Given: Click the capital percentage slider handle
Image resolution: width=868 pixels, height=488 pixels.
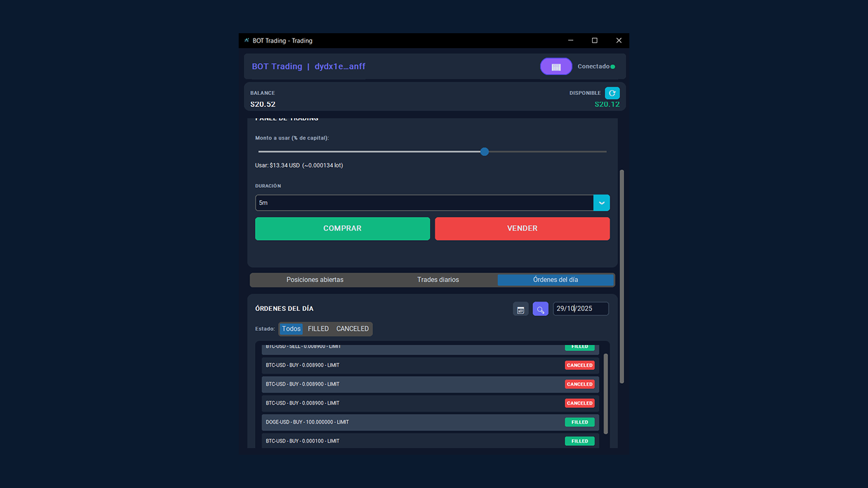Looking at the screenshot, I should pyautogui.click(x=484, y=152).
